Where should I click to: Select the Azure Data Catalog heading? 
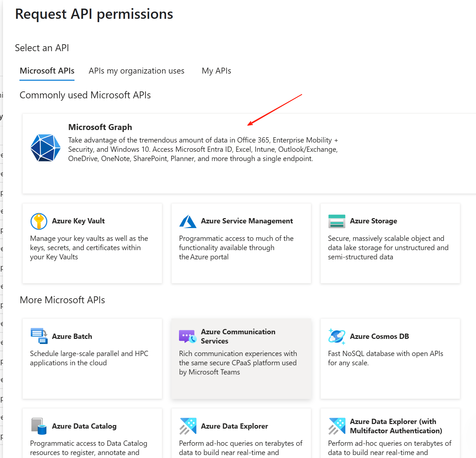pyautogui.click(x=84, y=426)
